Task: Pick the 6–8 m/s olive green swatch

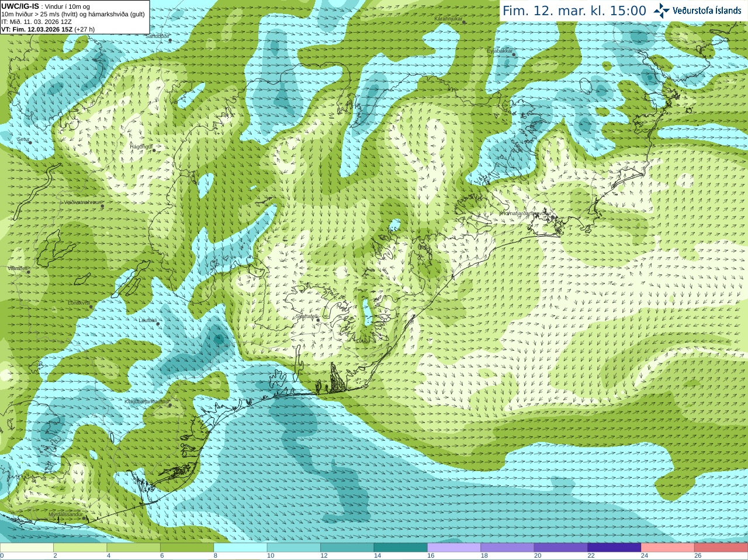Action: [187, 548]
